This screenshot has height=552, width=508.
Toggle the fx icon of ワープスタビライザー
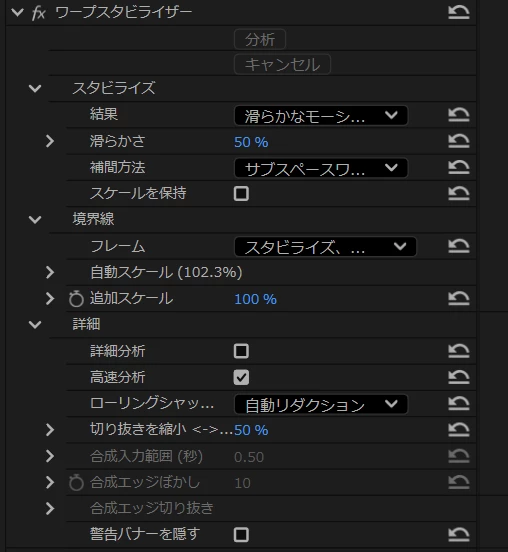click(38, 13)
